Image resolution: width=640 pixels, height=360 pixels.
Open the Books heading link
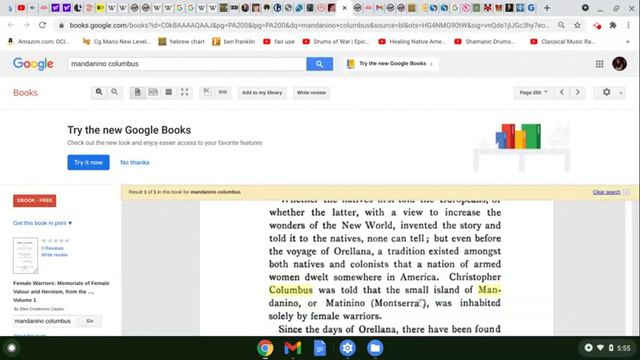[25, 93]
